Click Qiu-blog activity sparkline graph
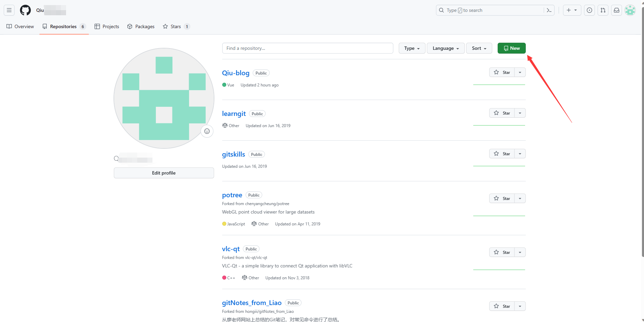The image size is (644, 322). click(x=499, y=84)
